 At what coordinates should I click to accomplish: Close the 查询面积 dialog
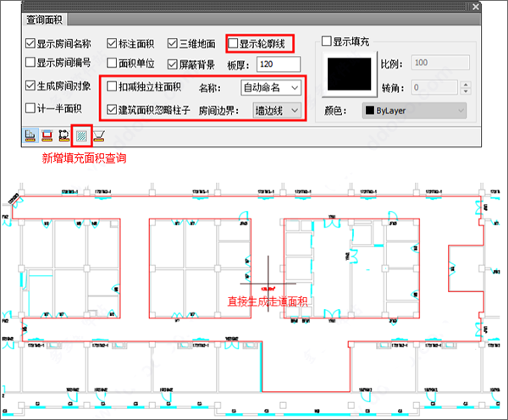click(475, 7)
